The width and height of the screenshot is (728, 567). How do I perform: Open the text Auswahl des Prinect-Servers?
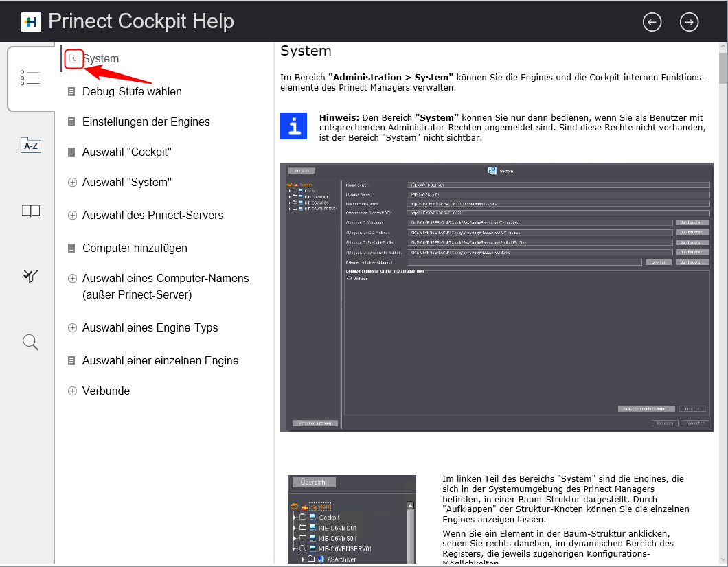152,216
